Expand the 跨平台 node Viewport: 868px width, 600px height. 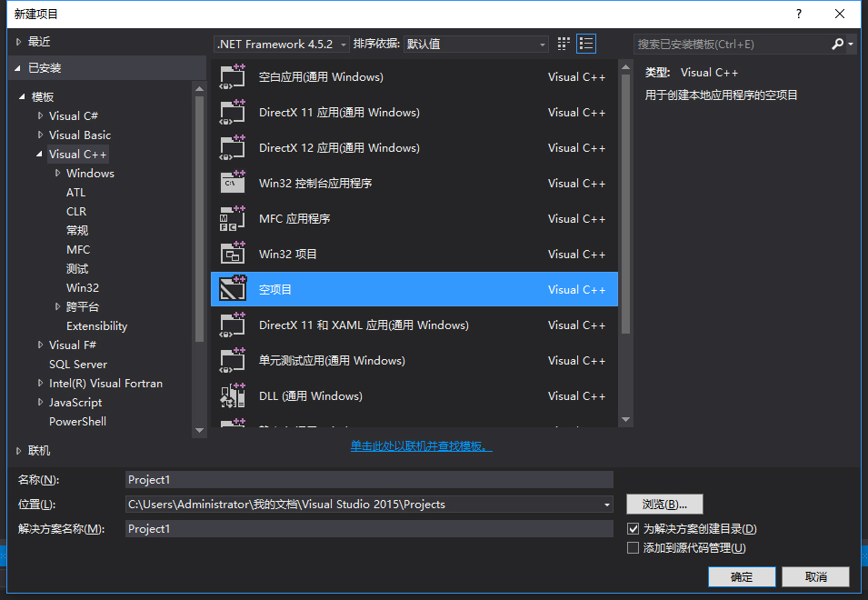pos(57,306)
